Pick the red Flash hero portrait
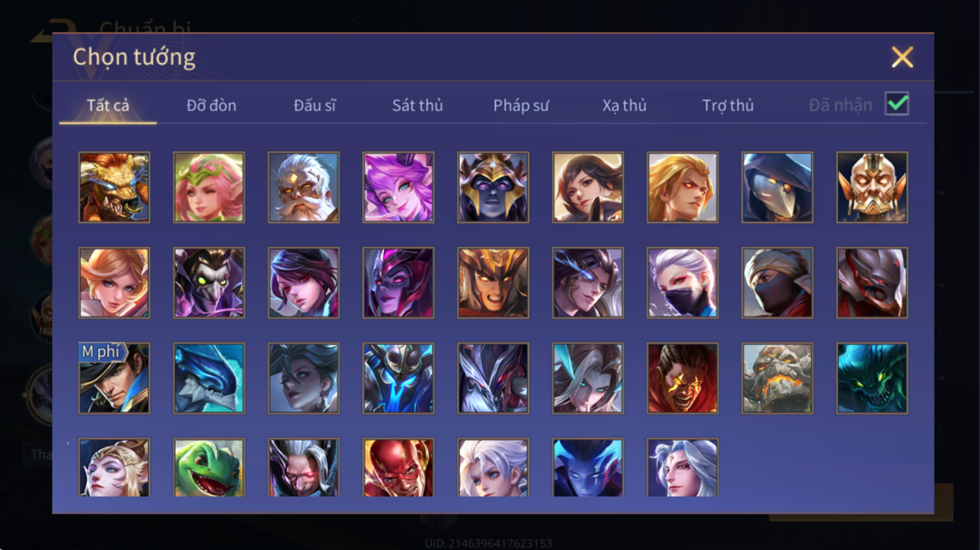 [398, 468]
